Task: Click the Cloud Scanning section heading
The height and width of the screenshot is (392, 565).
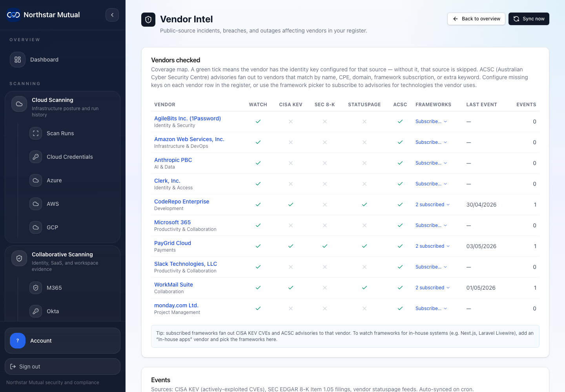Action: [x=53, y=100]
